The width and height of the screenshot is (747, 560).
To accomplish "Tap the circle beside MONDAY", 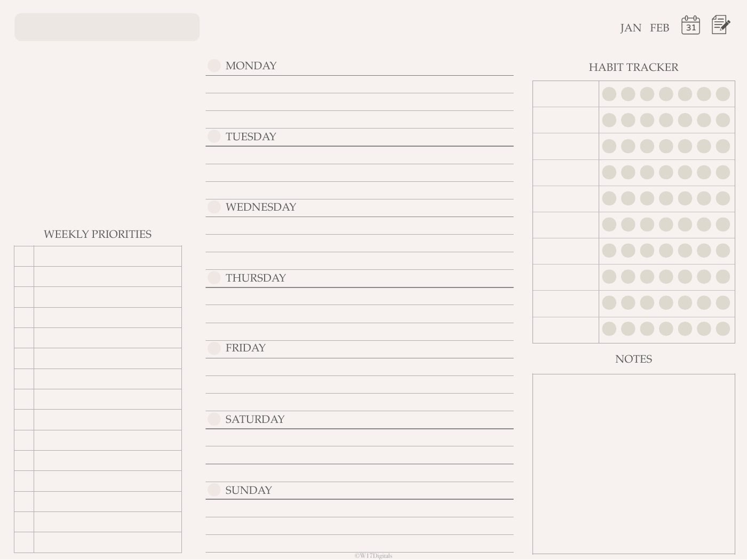I will coord(214,66).
